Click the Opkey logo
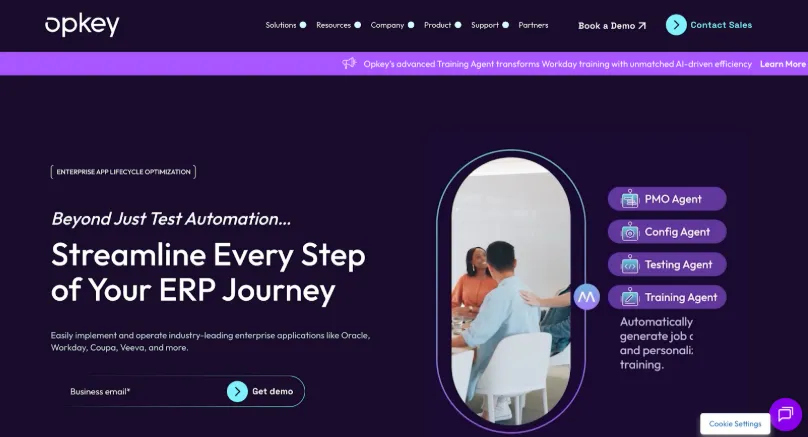The image size is (808, 437). click(82, 25)
